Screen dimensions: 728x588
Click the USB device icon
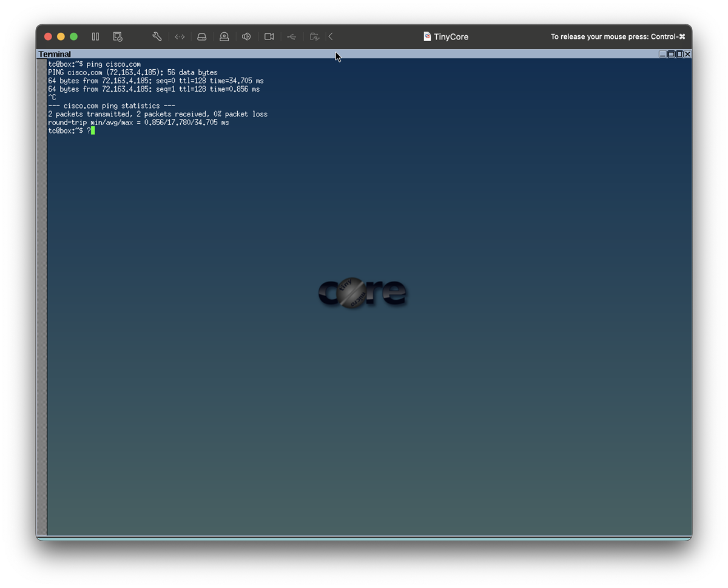[x=292, y=36]
